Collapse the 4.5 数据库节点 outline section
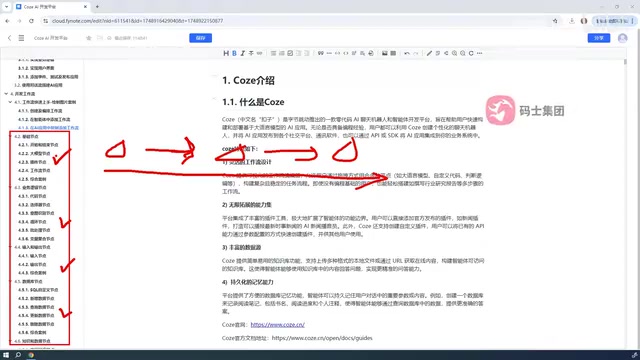640x360 pixels. 11,281
